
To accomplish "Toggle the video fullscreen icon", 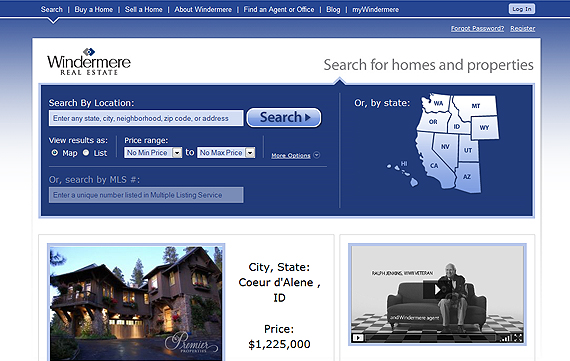I will (x=518, y=338).
